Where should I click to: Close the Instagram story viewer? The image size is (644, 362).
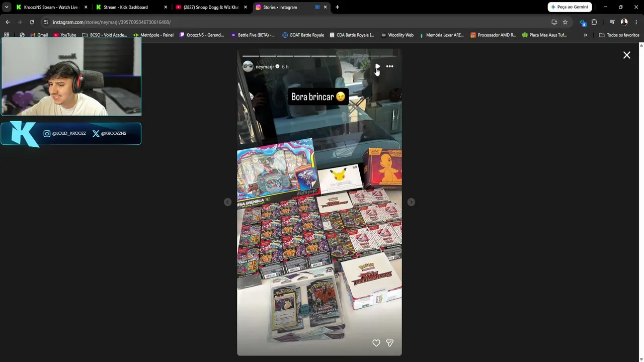[x=627, y=55]
